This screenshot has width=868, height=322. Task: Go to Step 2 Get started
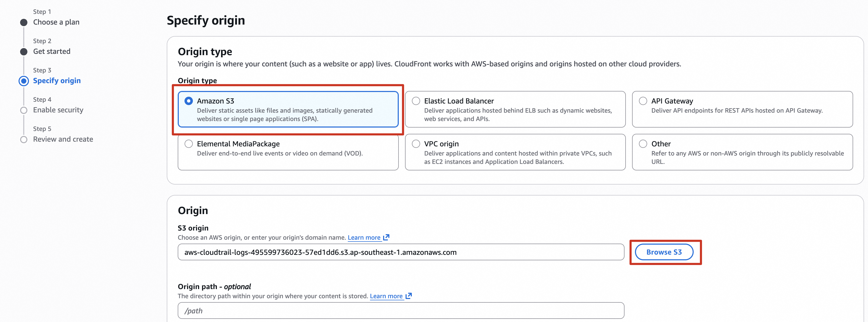[x=52, y=51]
